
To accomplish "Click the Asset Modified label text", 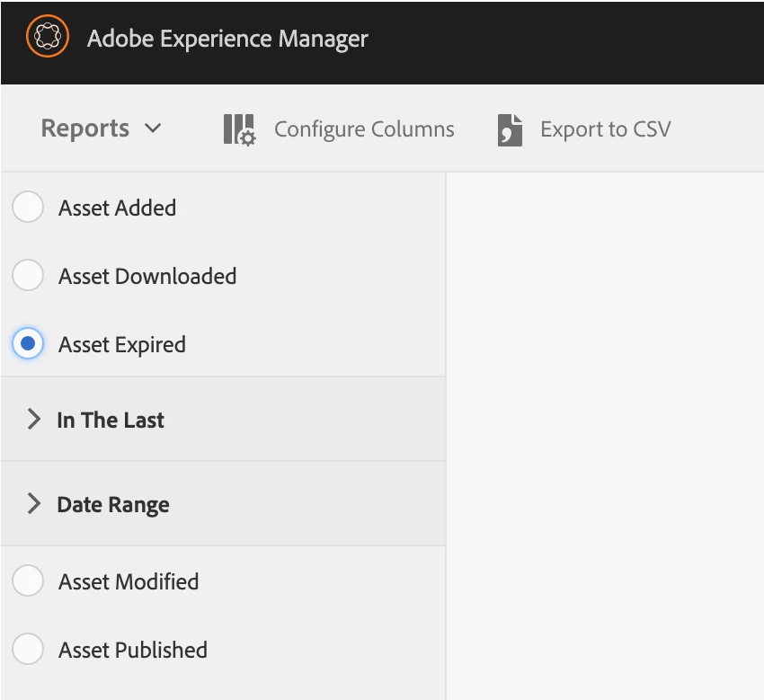I will tap(129, 581).
